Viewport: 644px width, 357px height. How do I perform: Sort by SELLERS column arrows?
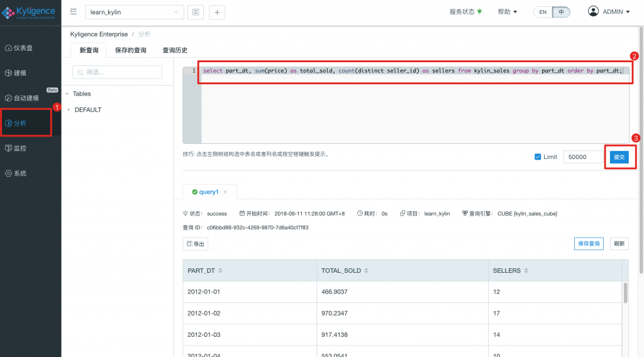[526, 270]
